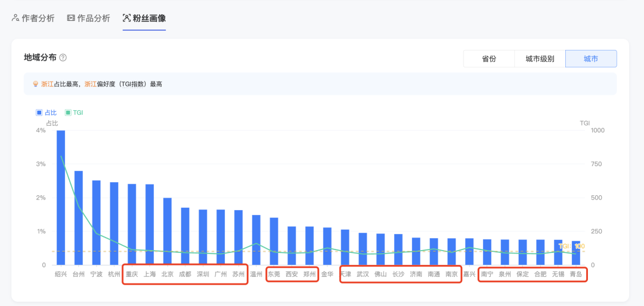Click the first orange 浙江 link
Image resolution: width=644 pixels, height=306 pixels.
47,85
